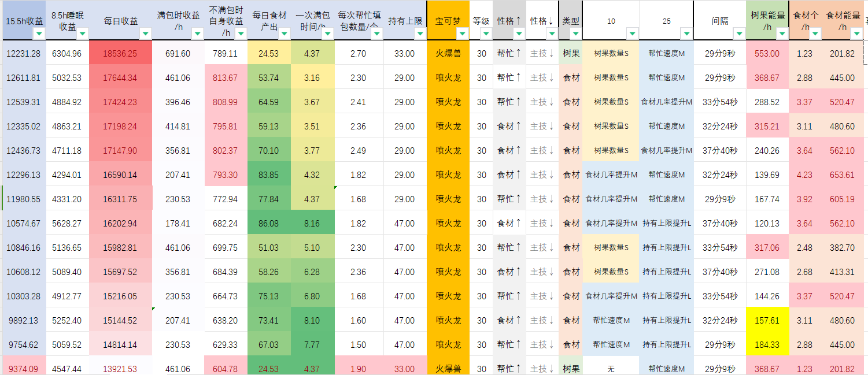
Task: Open the 8.5h睡眠收益 column filter dropdown
Action: pos(82,34)
